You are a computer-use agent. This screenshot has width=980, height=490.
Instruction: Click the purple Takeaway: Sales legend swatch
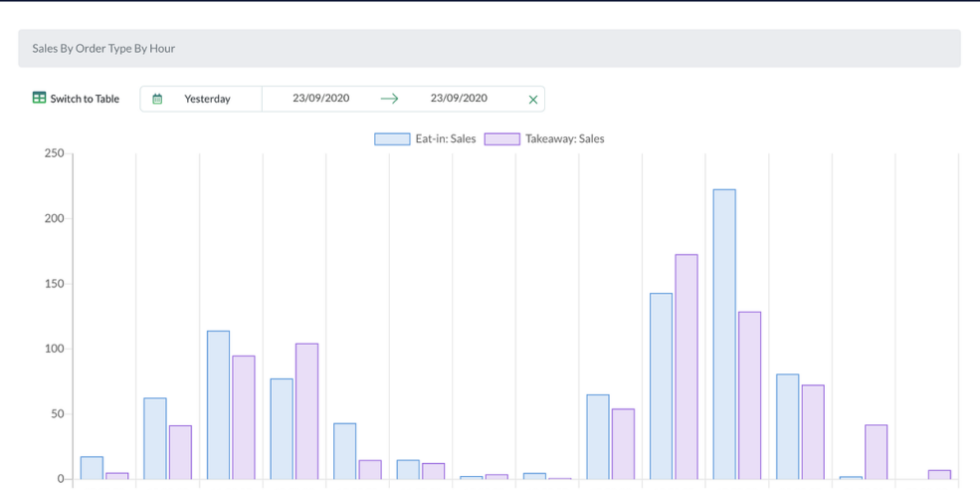click(x=501, y=139)
